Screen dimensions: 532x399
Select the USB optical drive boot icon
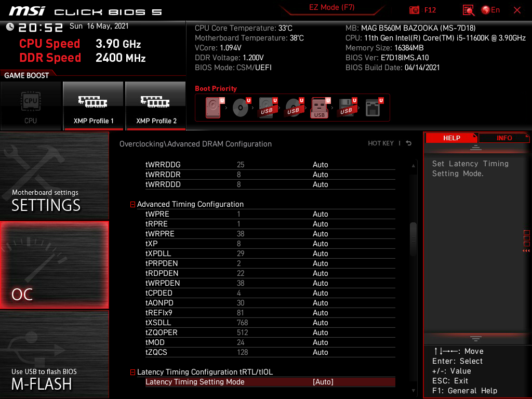(294, 108)
